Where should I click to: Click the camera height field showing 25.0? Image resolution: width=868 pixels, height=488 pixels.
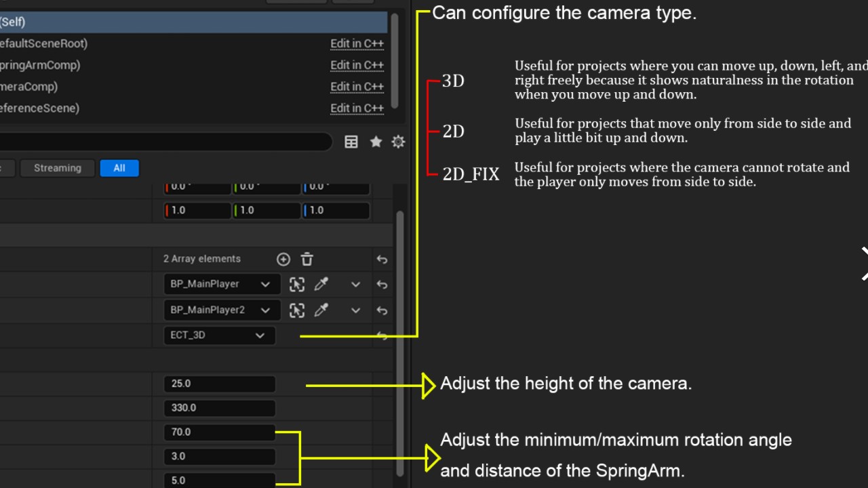219,384
